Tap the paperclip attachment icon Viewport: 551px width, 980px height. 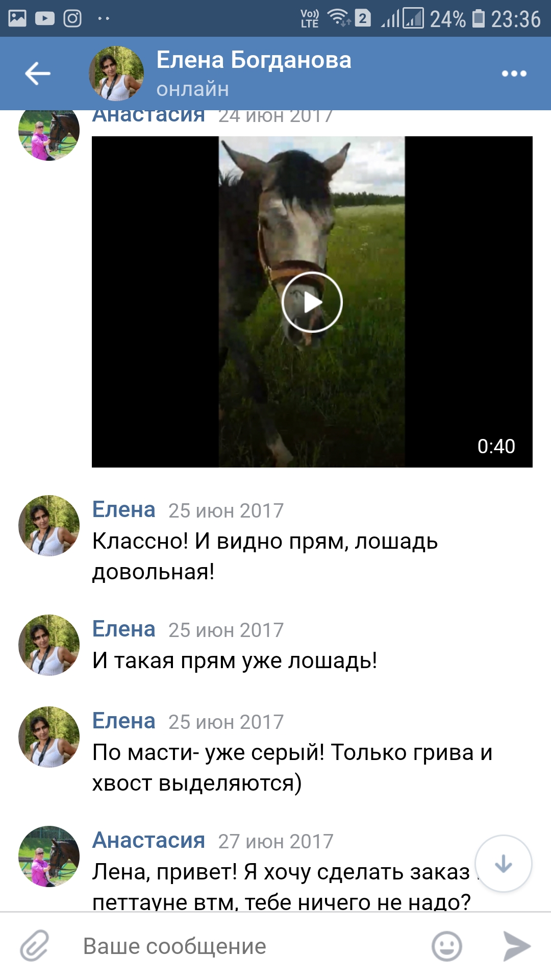pos(34,946)
